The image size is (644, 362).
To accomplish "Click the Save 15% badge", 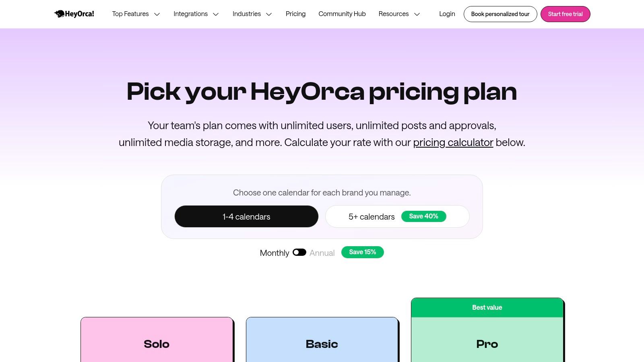I will click(x=362, y=252).
